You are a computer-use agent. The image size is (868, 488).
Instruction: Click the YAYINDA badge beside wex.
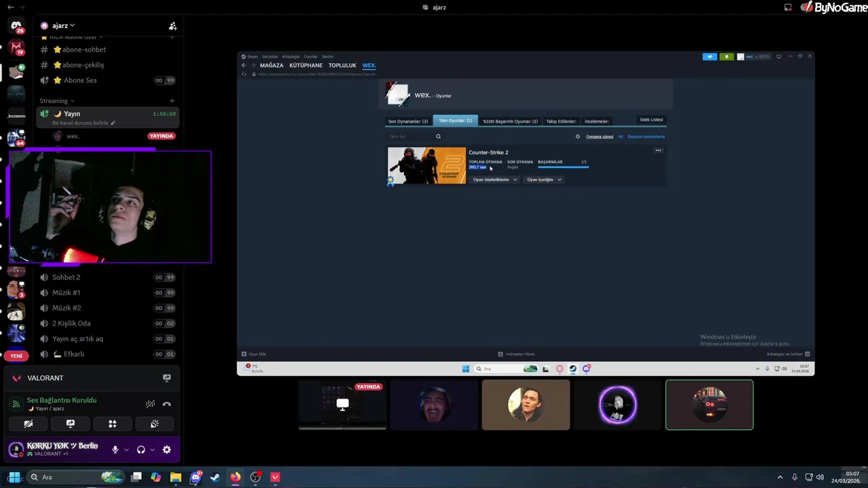[161, 136]
